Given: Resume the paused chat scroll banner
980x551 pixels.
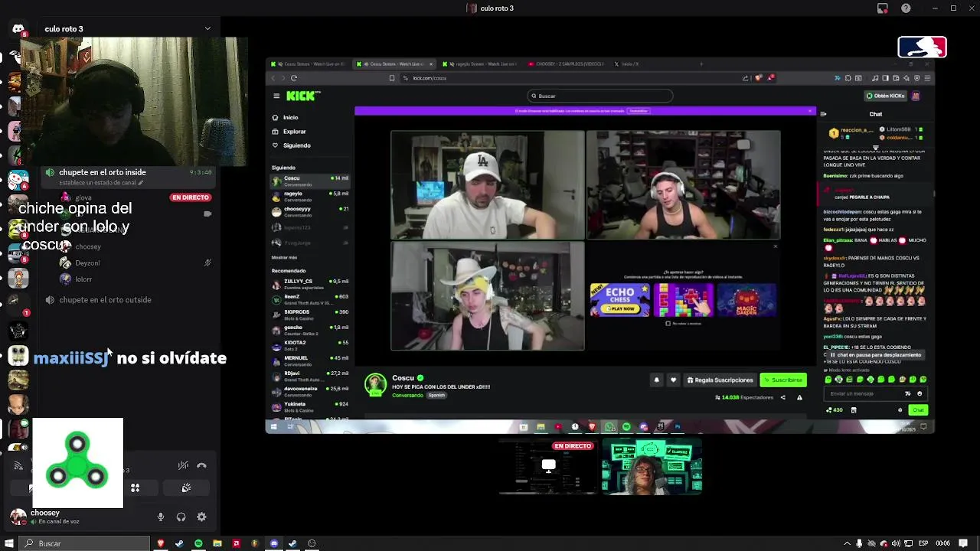Looking at the screenshot, I should tap(876, 355).
